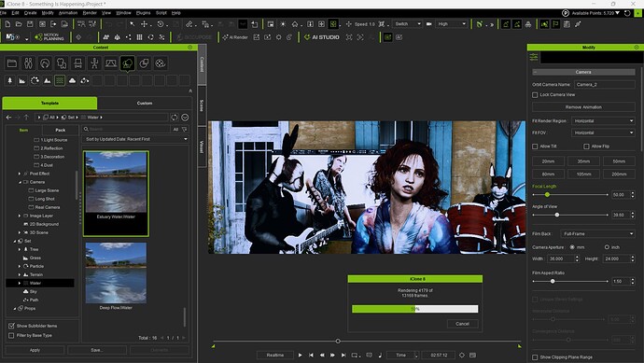Click the Save button in Content panel
The height and width of the screenshot is (363, 644).
(x=97, y=350)
